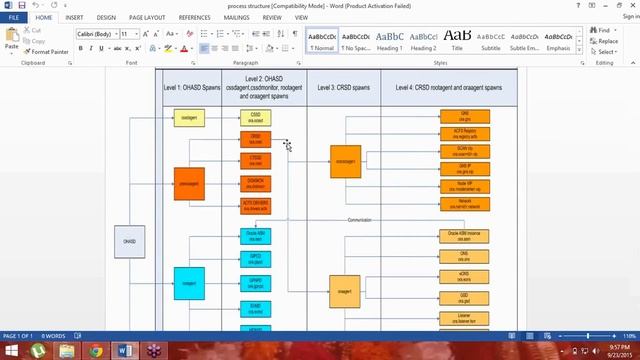Open the FILE tab
Image resolution: width=640 pixels, height=360 pixels.
click(x=13, y=18)
